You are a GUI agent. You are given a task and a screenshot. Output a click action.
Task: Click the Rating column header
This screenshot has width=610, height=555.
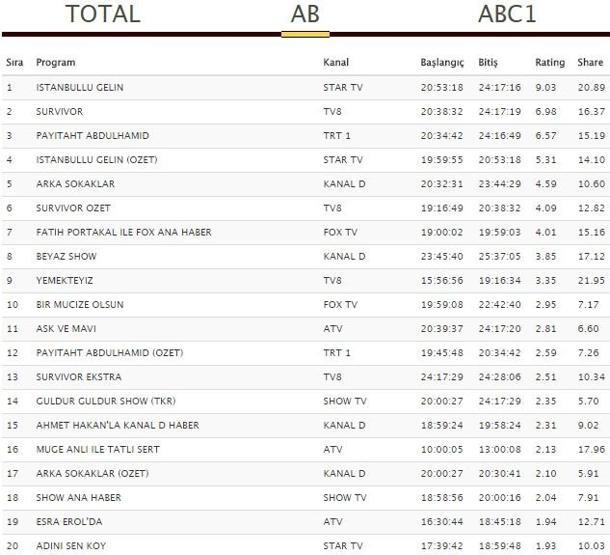pos(550,63)
